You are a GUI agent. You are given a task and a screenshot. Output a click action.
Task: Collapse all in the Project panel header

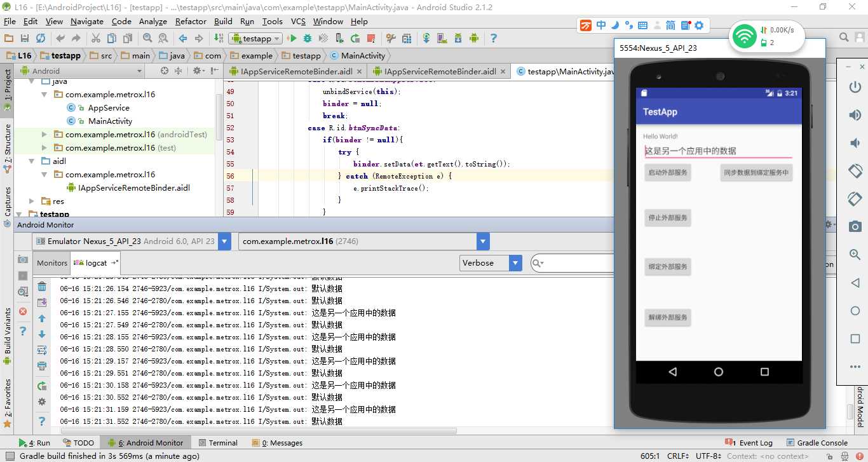[179, 71]
